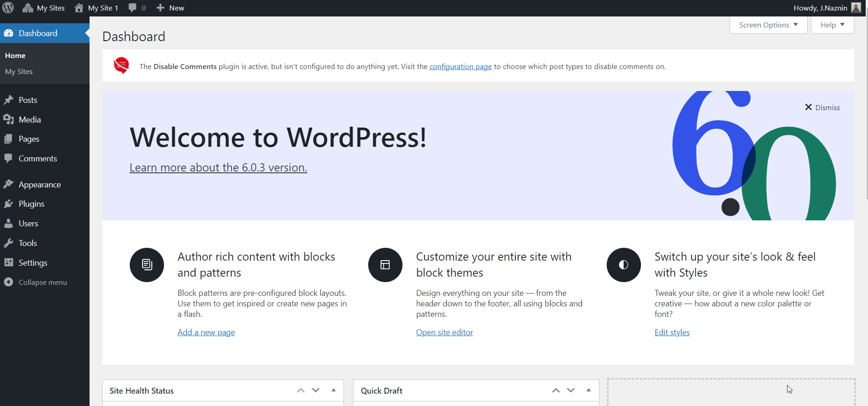Click the Quick Draft widget title
The image size is (868, 406).
coord(381,390)
